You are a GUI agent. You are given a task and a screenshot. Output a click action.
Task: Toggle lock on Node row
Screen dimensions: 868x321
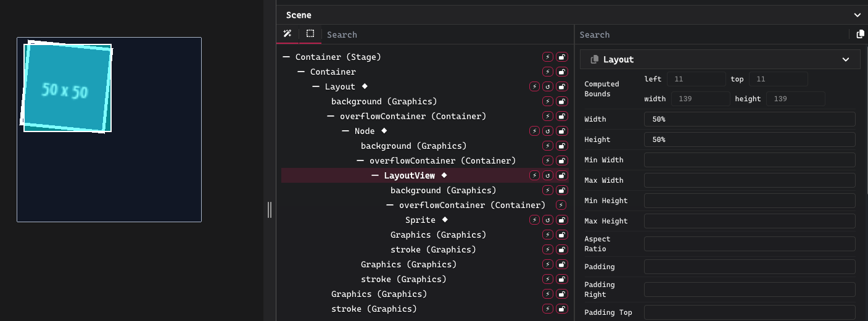(561, 131)
